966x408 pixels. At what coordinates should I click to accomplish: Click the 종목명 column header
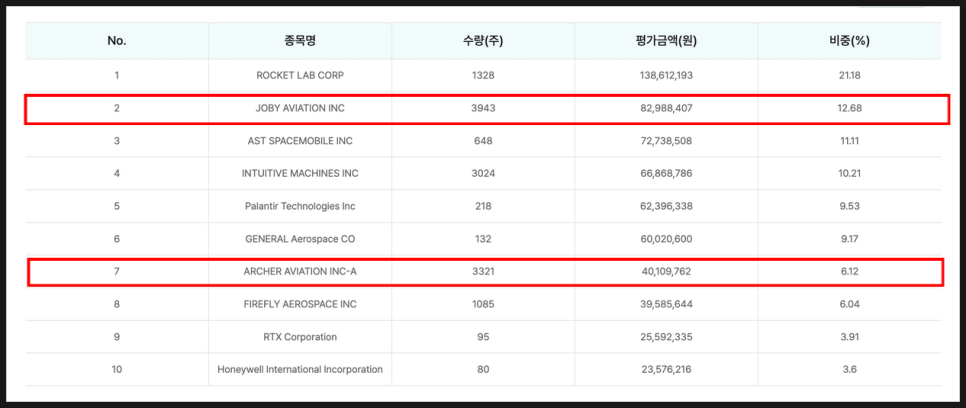[300, 41]
